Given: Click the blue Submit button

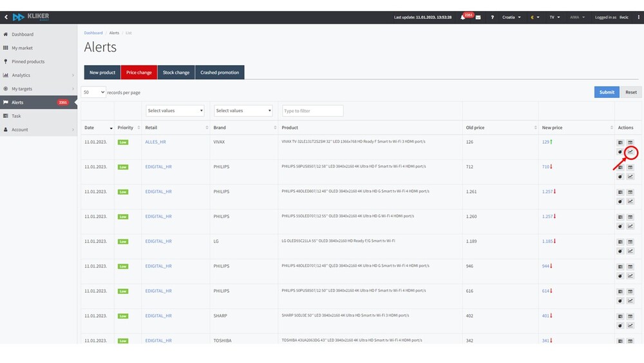Looking at the screenshot, I should point(607,92).
